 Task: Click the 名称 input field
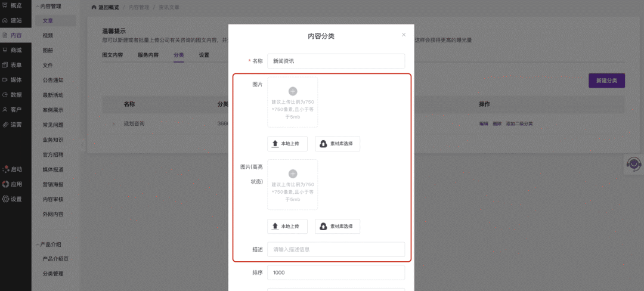336,61
